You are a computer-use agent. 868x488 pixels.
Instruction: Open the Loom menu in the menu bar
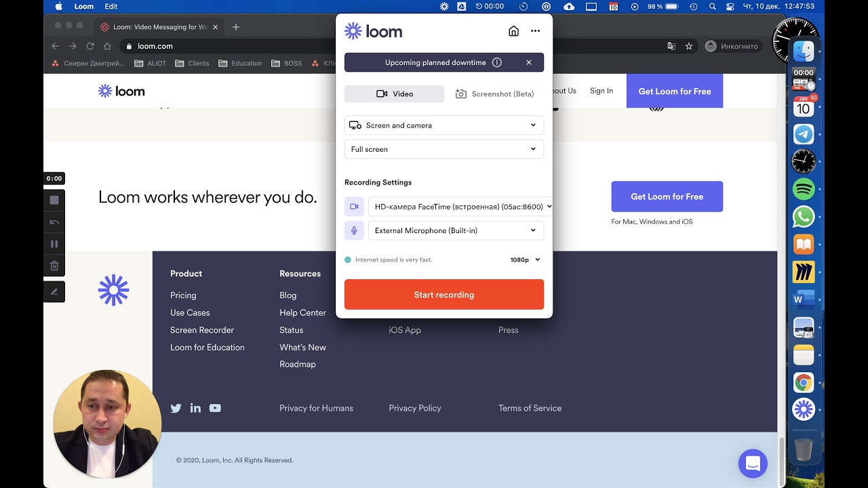pyautogui.click(x=84, y=6)
